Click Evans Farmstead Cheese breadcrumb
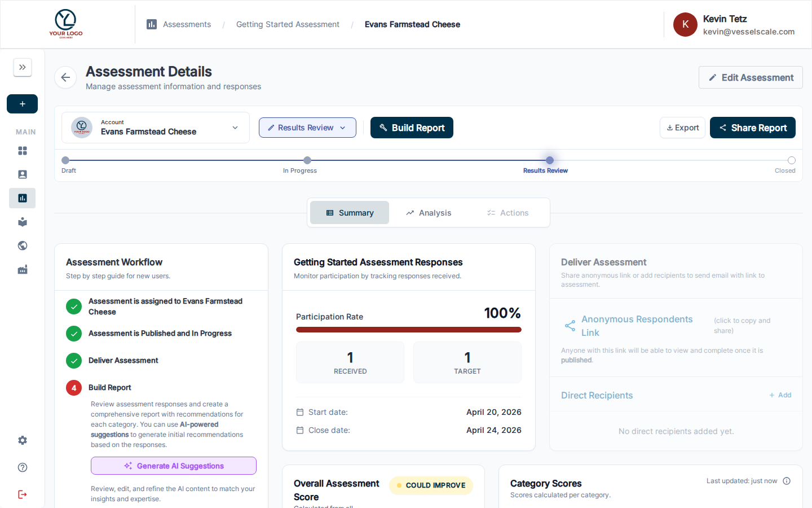The image size is (812, 508). point(412,24)
